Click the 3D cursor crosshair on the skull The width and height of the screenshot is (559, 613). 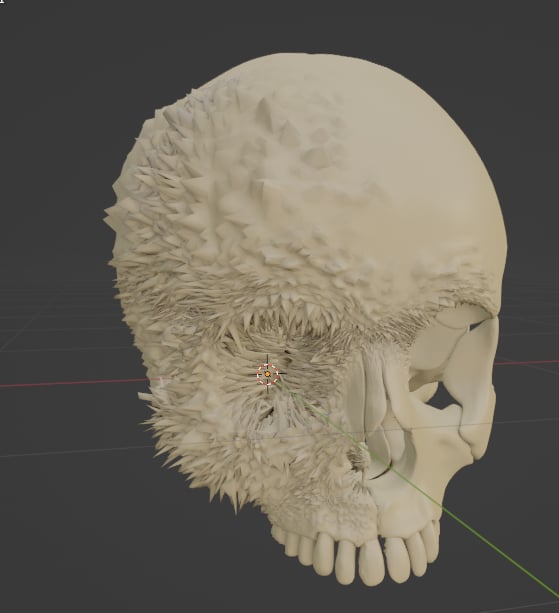click(x=268, y=375)
